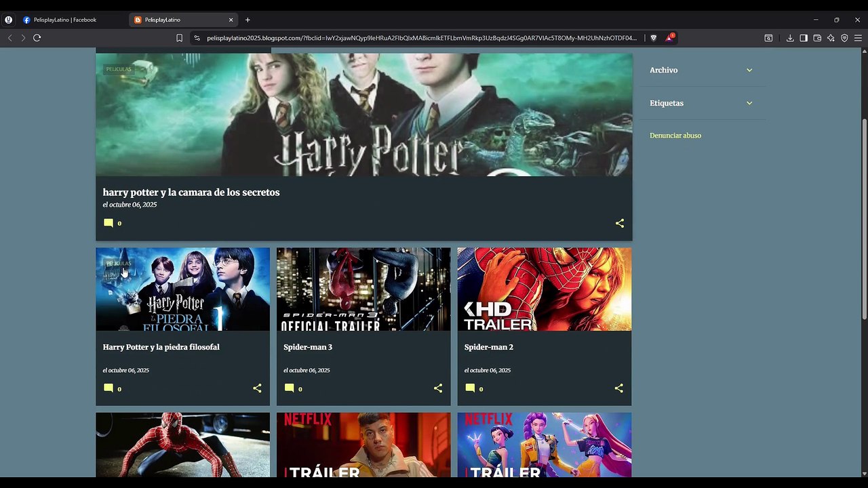Image resolution: width=868 pixels, height=488 pixels.
Task: Click the profile icon left of the tabs
Action: 9,20
